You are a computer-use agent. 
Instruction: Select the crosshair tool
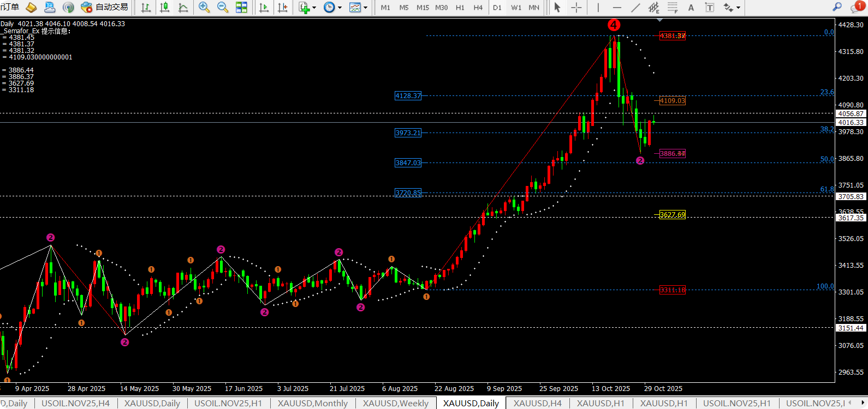[576, 8]
